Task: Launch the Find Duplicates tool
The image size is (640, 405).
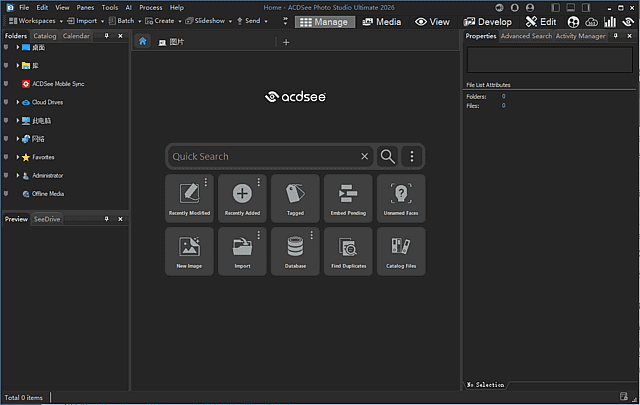Action: click(348, 250)
